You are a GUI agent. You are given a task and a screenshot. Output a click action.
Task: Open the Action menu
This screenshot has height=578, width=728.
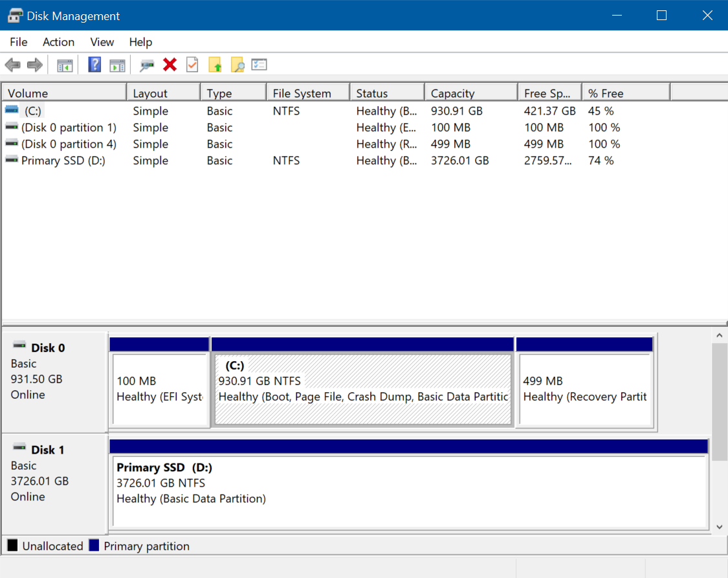[58, 42]
